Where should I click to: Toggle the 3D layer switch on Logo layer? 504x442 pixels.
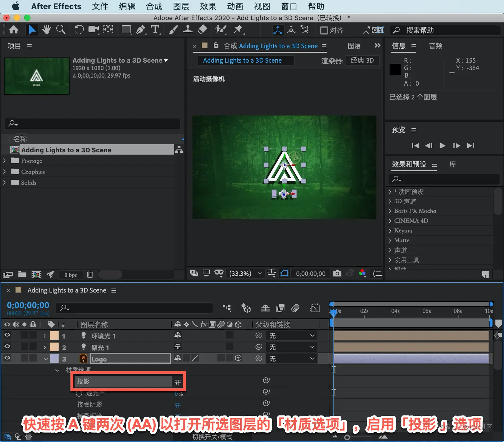[238, 358]
